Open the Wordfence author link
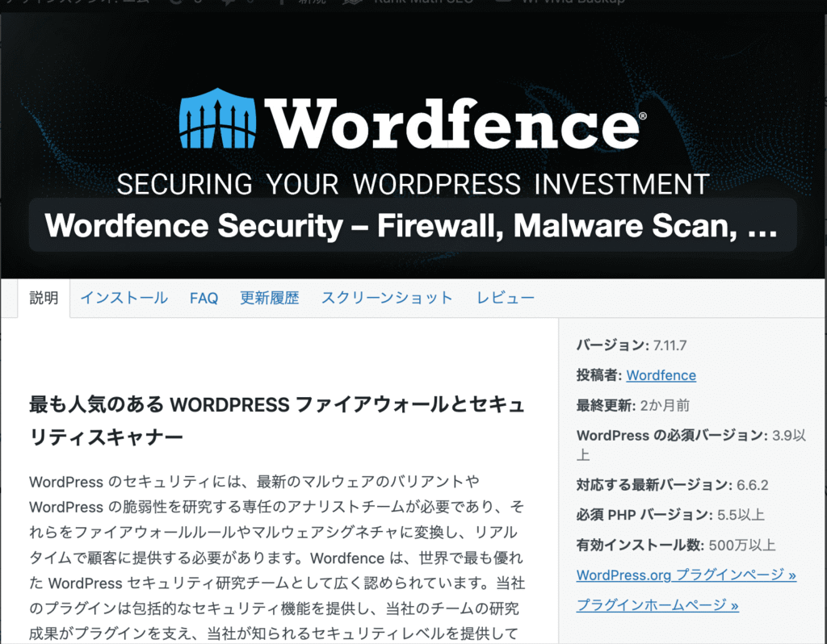 (661, 375)
